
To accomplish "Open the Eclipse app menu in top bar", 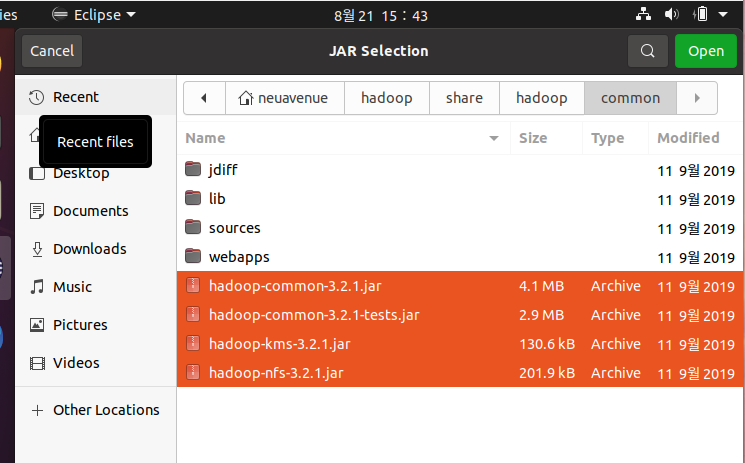I will 94,15.
